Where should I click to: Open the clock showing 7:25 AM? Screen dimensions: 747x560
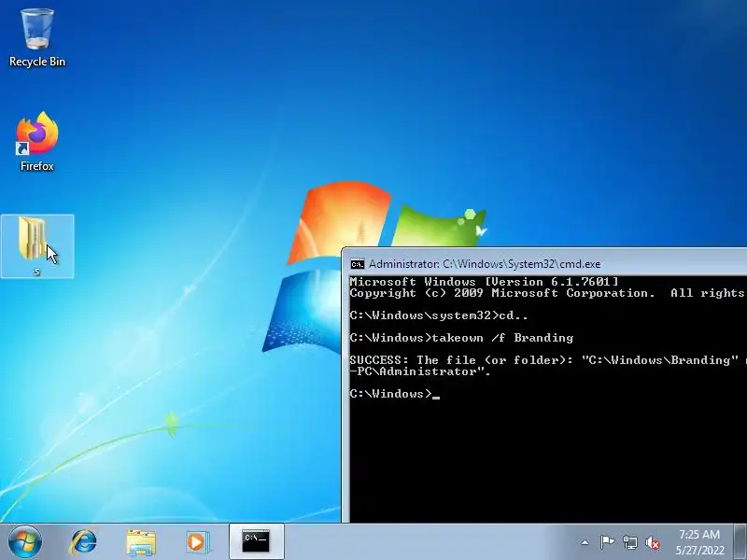[699, 542]
